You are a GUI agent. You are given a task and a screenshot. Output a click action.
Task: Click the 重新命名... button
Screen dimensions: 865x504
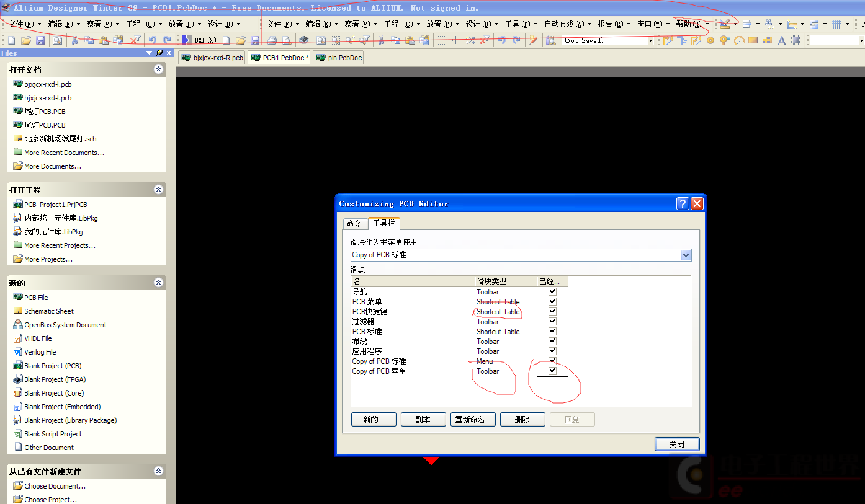coord(473,420)
